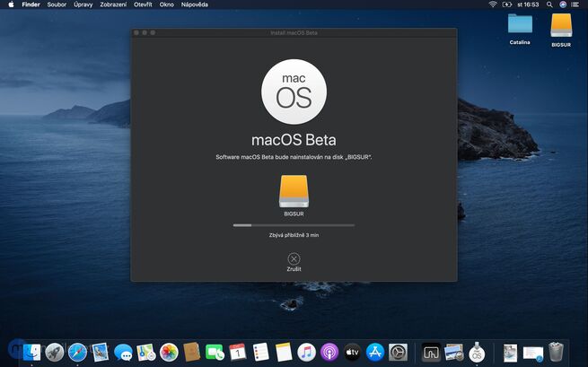The width and height of the screenshot is (588, 367).
Task: Open Calendar from the Dock
Action: click(238, 353)
